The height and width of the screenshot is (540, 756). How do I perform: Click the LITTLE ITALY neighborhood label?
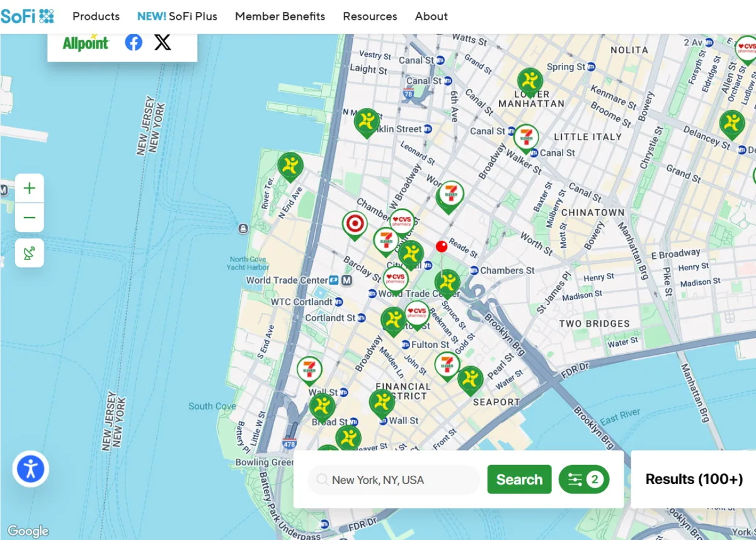588,137
